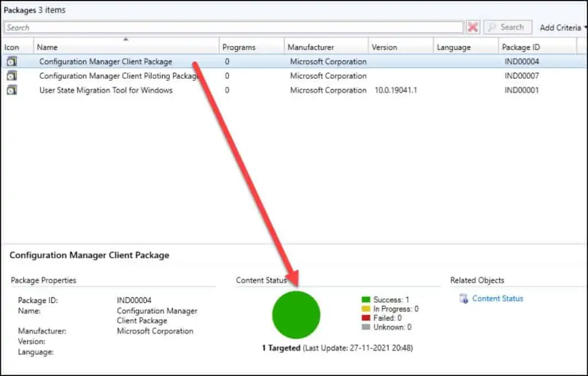The height and width of the screenshot is (376, 588).
Task: Click the IND00004 cell in the list
Action: 521,61
